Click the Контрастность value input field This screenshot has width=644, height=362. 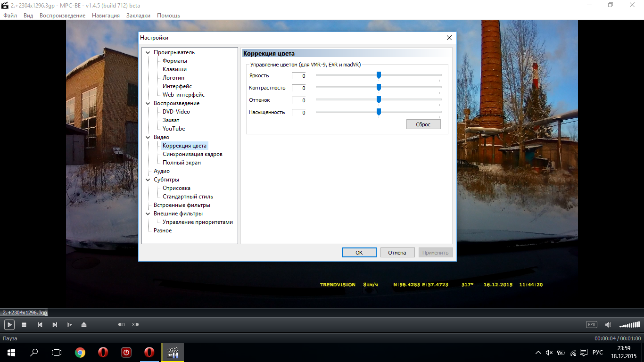coord(298,88)
